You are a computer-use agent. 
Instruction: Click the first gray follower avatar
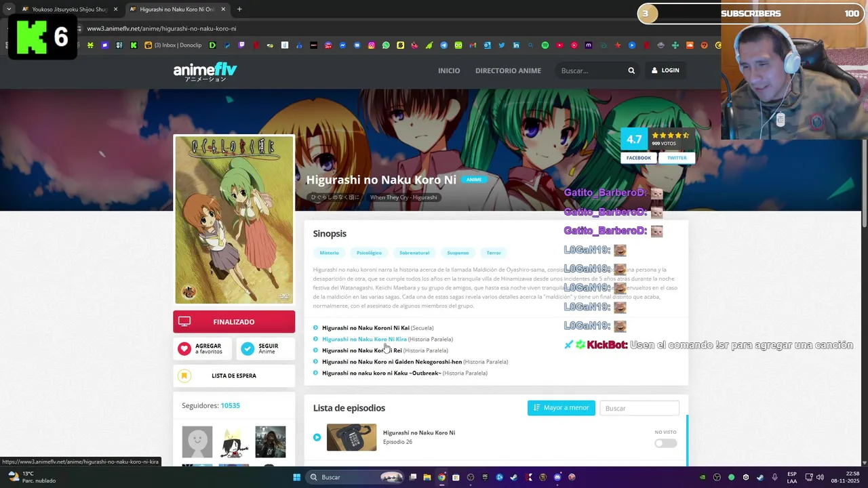coord(197,442)
